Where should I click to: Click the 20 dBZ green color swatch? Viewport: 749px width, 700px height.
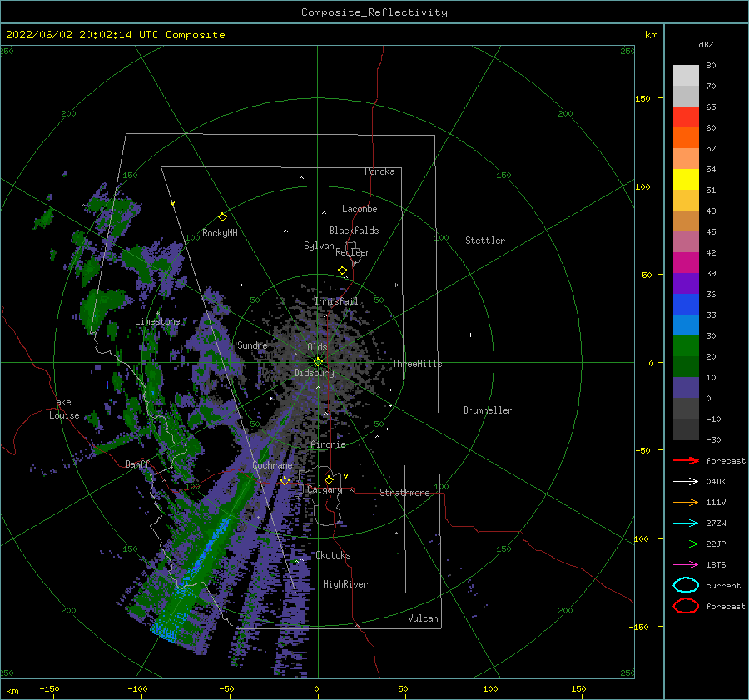tap(686, 346)
